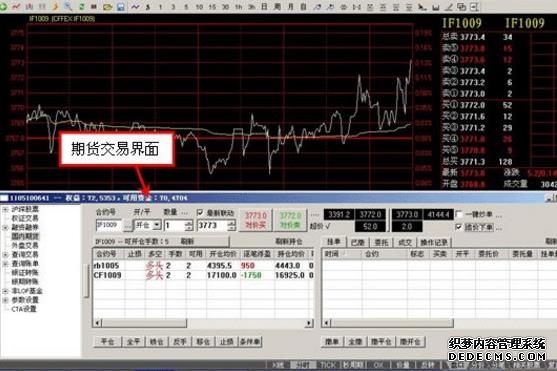Select 国内期货 in the tree

click(25, 236)
